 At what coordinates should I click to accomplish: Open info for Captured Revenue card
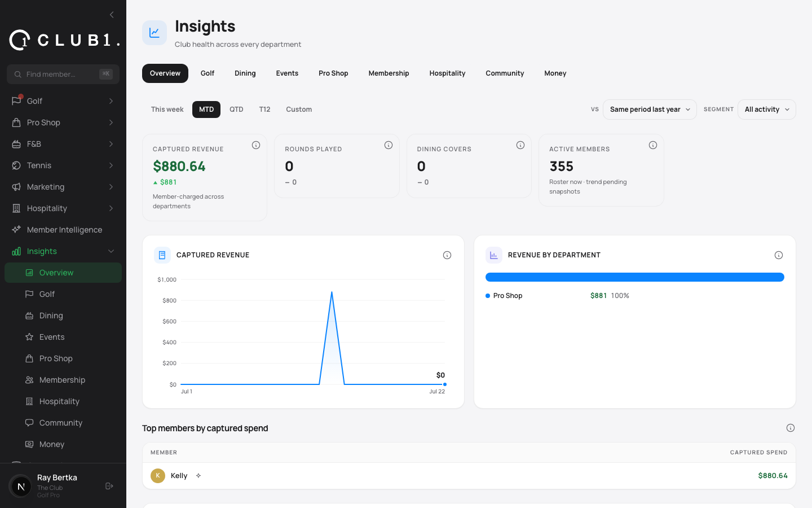point(256,145)
